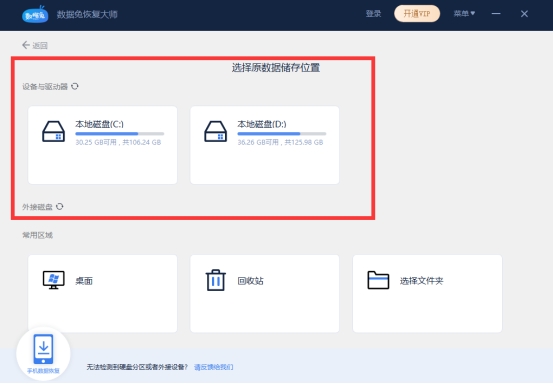
Task: Click the D: drive usage bar
Action: [282, 134]
